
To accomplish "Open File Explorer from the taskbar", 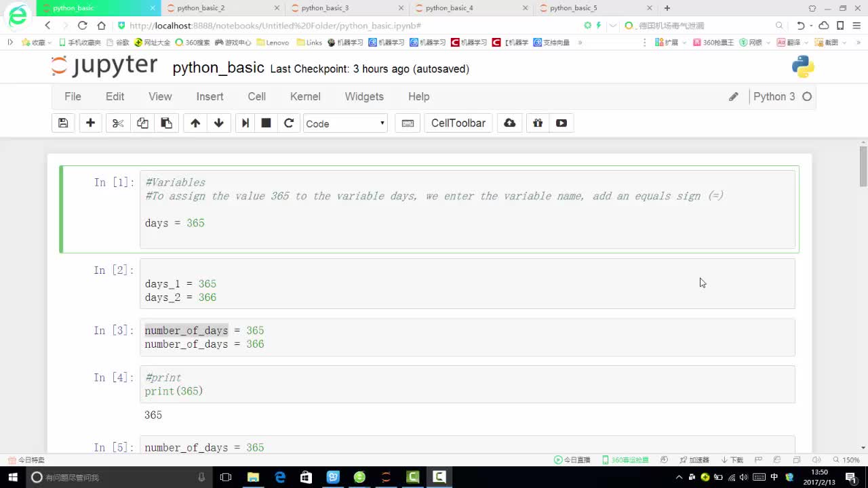I will click(x=253, y=477).
